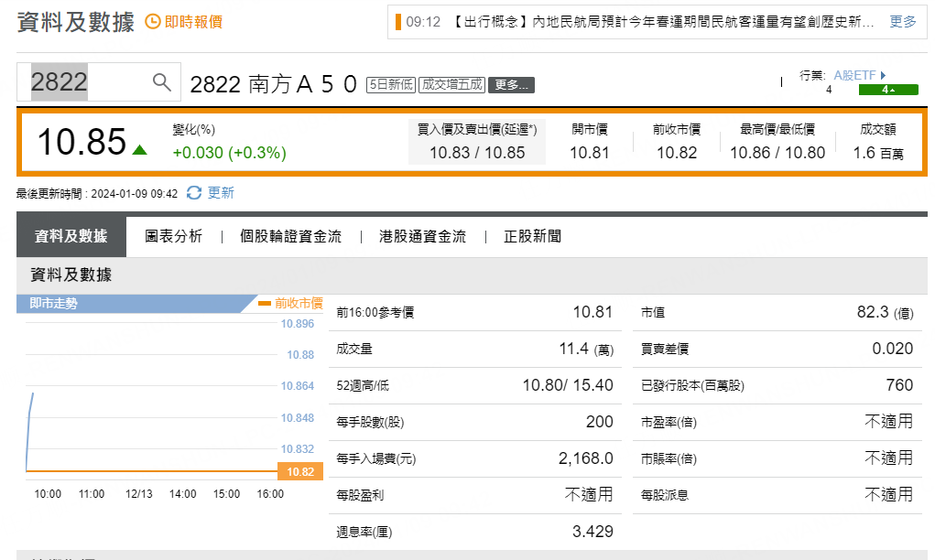Click the 前收市價 chart legend
This screenshot has height=560, width=935.
pyautogui.click(x=290, y=303)
